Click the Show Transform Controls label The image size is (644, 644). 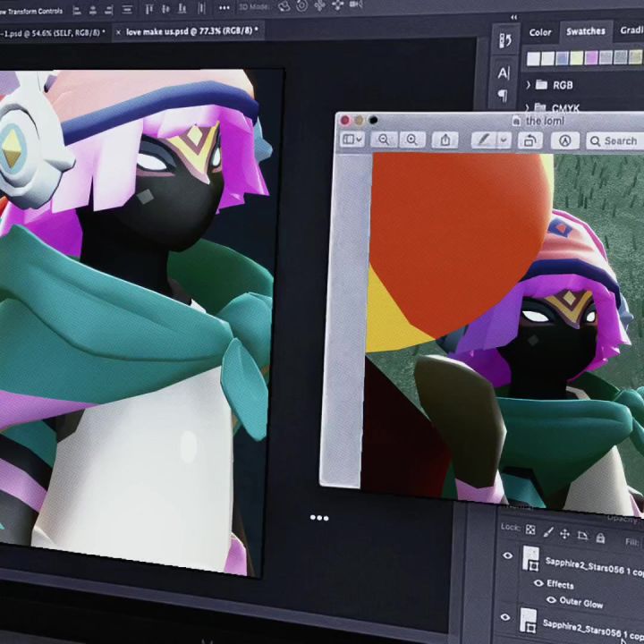[x=31, y=12]
